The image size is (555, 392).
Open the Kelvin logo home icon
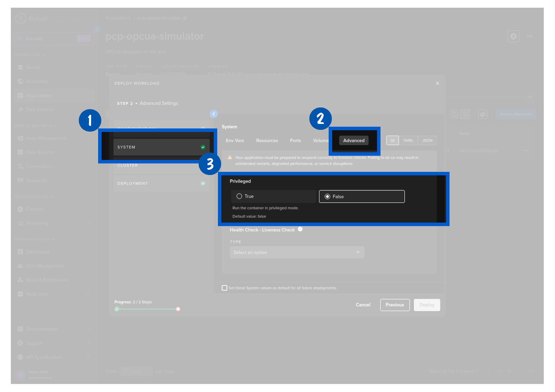coord(21,18)
